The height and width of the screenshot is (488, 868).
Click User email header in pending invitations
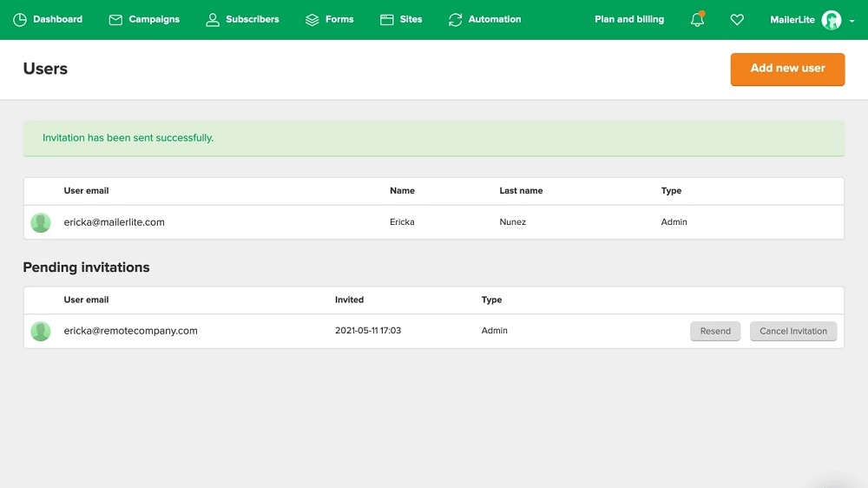pos(86,300)
